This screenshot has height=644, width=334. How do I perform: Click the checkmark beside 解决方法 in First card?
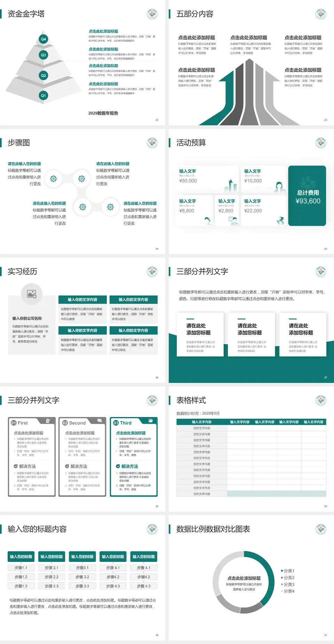(x=16, y=466)
